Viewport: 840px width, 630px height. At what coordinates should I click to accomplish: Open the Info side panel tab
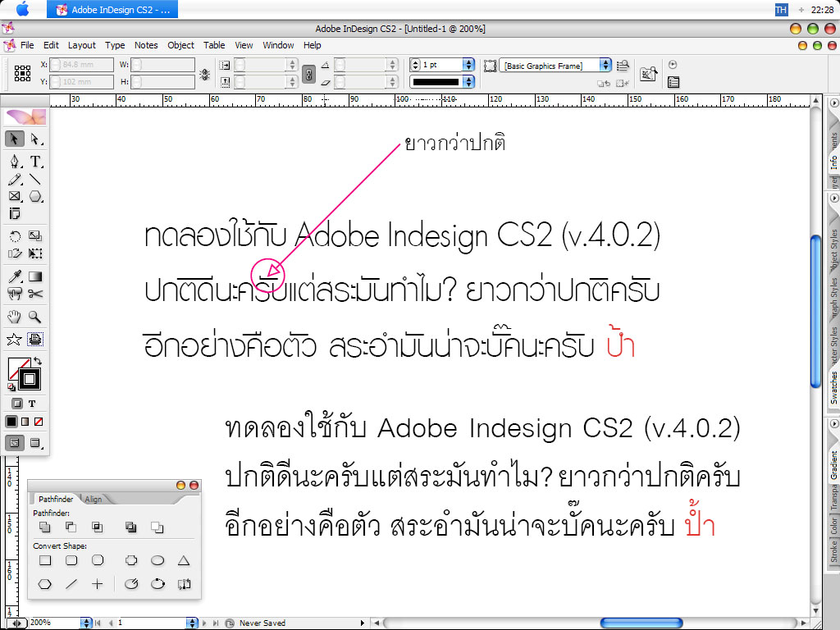[833, 163]
